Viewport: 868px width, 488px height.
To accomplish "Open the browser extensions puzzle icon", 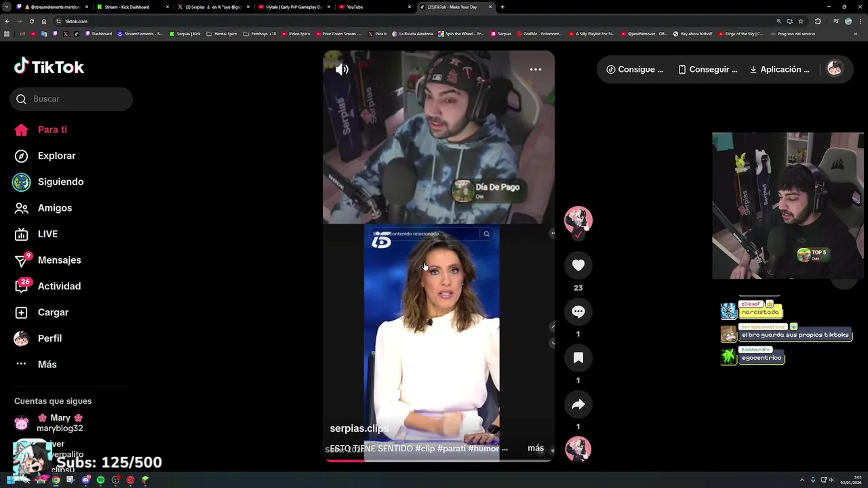I will pos(818,21).
